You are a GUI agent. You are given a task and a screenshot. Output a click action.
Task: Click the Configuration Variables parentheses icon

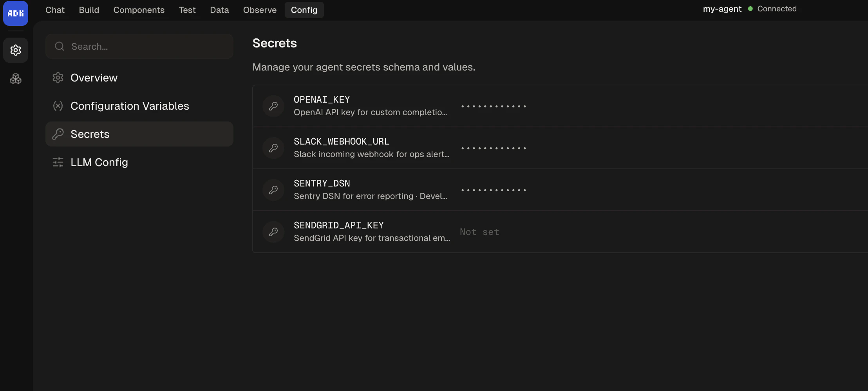pyautogui.click(x=58, y=105)
